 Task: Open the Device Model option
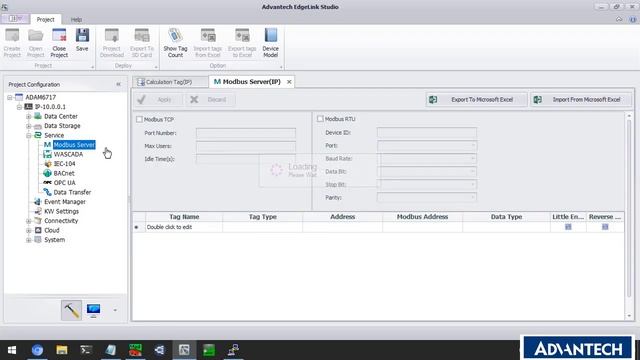pos(271,43)
